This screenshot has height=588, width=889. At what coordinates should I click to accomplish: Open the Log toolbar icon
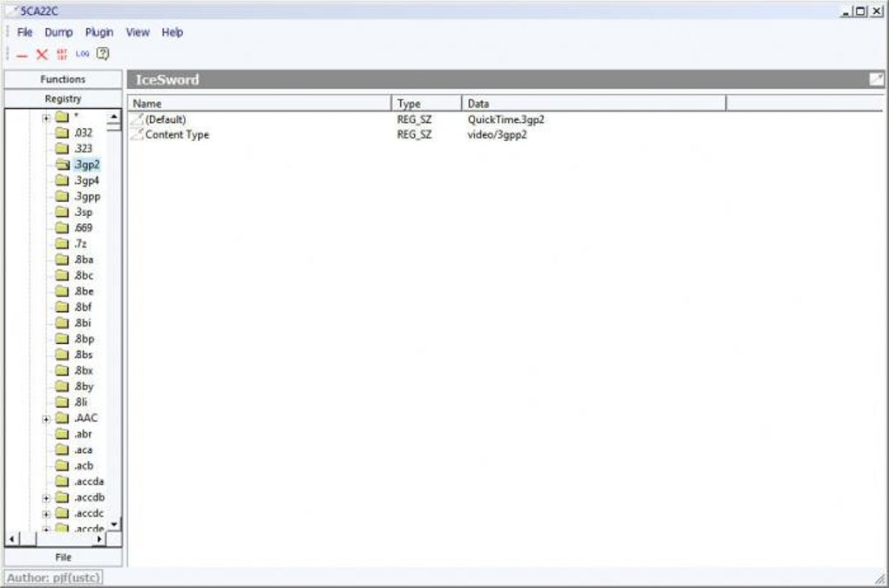(x=82, y=54)
